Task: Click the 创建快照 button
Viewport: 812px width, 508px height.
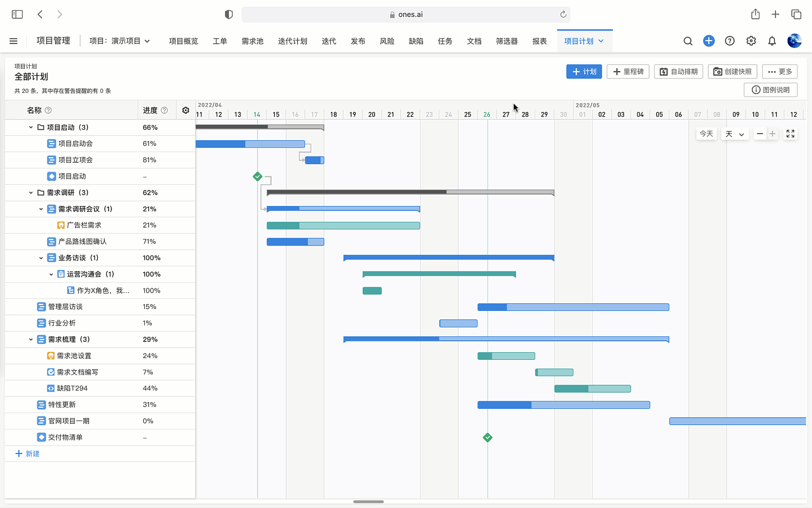Action: tap(733, 71)
